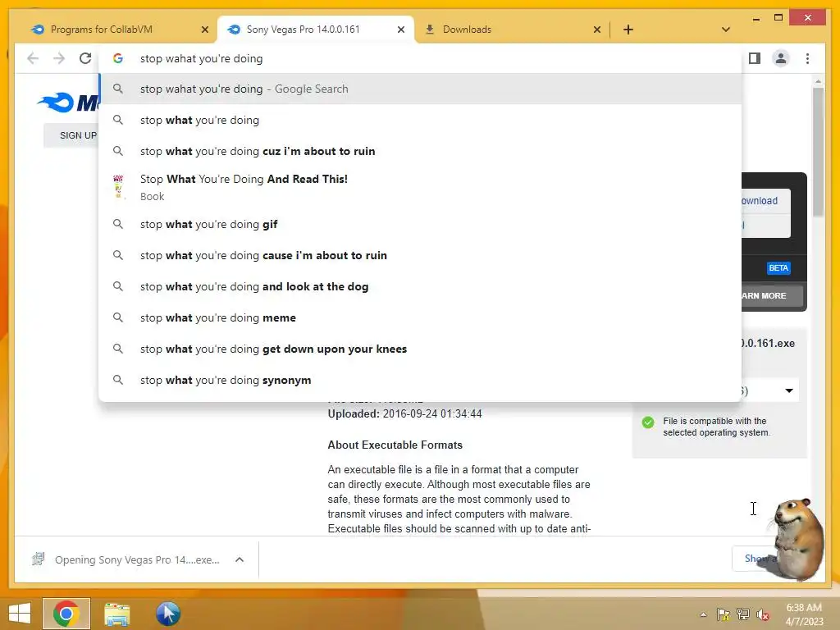Expand Sony Vegas Pro download options chevron

coord(240,559)
